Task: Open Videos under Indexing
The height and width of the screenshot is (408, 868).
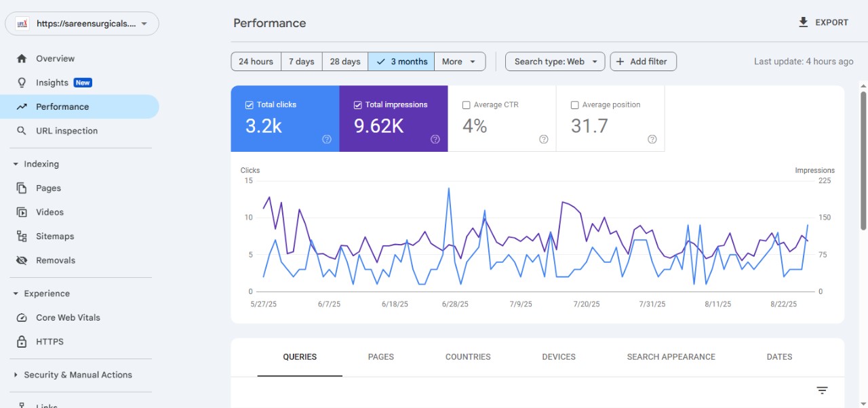Action: pos(48,211)
